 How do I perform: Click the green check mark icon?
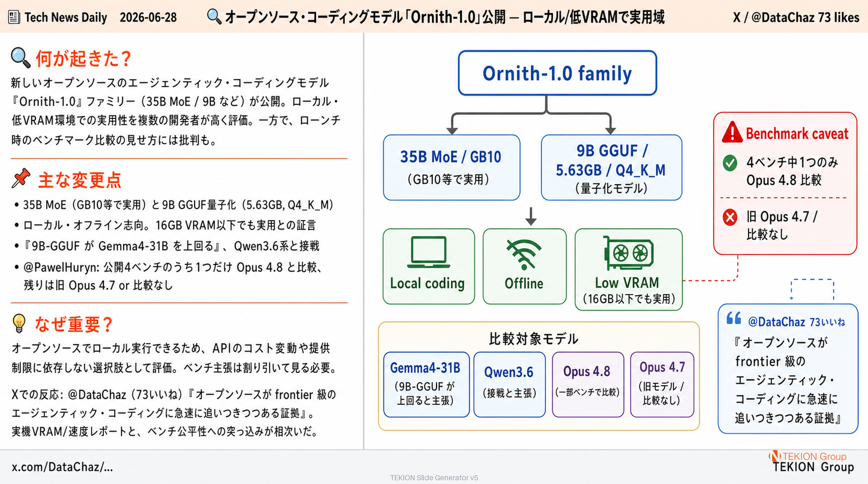pyautogui.click(x=730, y=163)
